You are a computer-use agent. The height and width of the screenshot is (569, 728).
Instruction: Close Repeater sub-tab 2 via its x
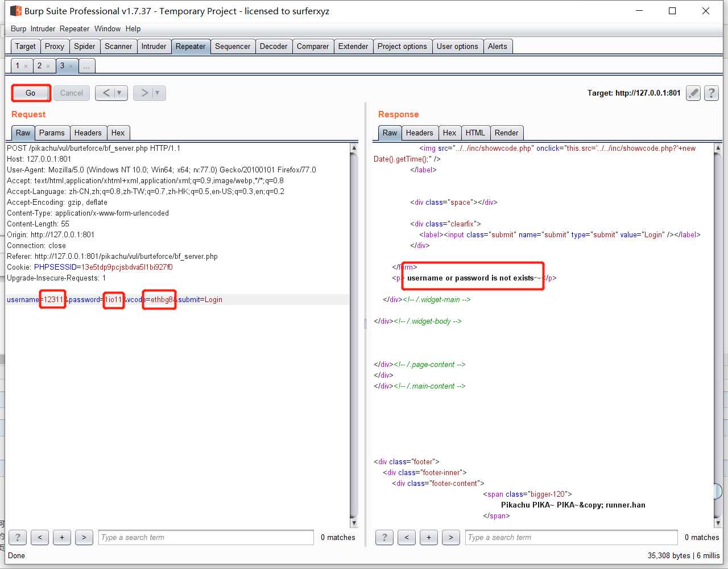point(48,66)
